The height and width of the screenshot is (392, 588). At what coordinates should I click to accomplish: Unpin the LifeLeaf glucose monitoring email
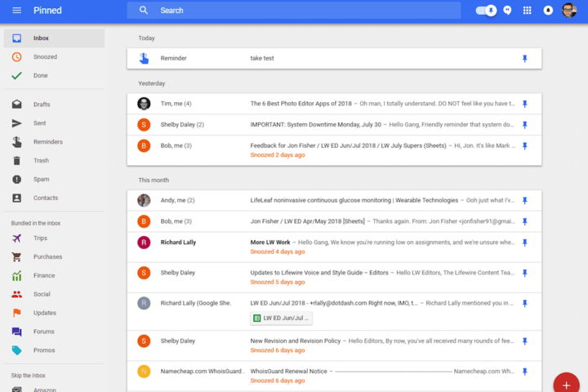524,201
